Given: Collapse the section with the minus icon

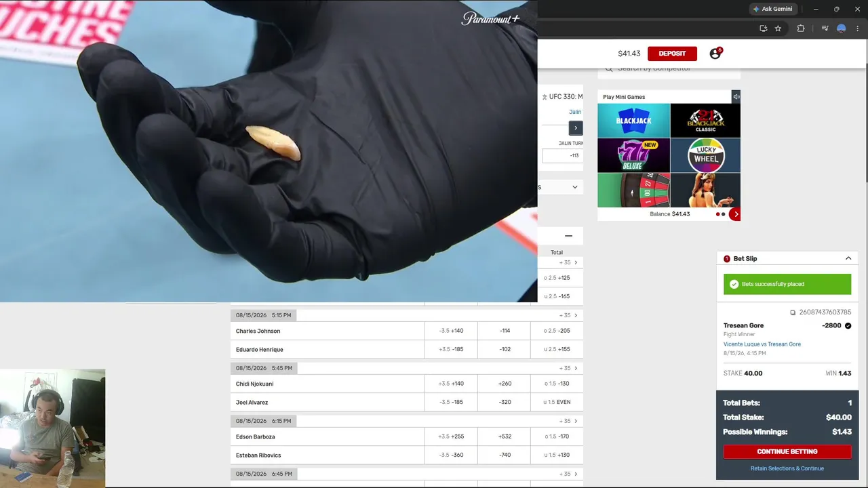Looking at the screenshot, I should click(569, 236).
